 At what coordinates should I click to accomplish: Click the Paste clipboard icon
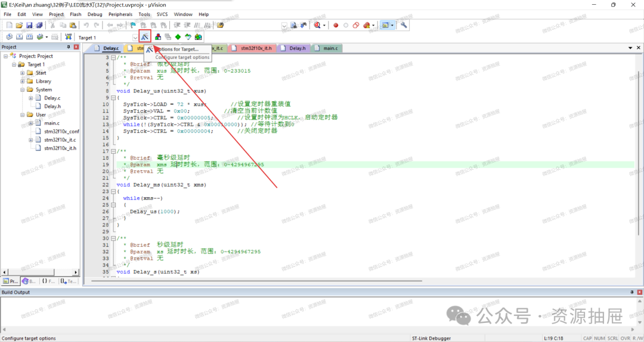coord(73,26)
